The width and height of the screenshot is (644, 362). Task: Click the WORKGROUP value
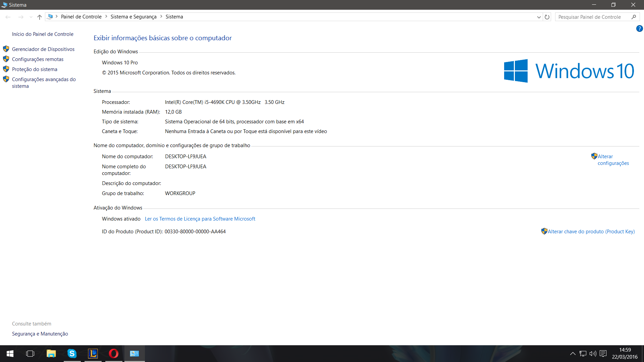(180, 193)
